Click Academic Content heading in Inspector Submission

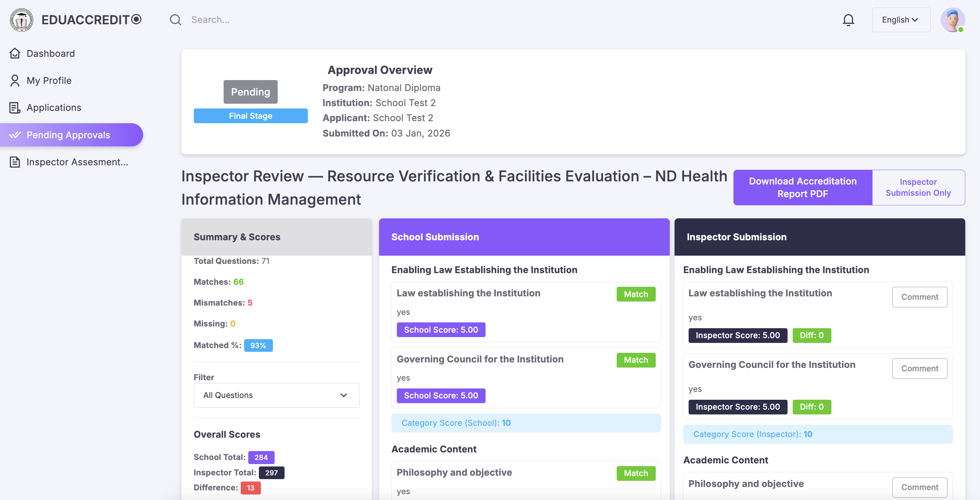726,460
